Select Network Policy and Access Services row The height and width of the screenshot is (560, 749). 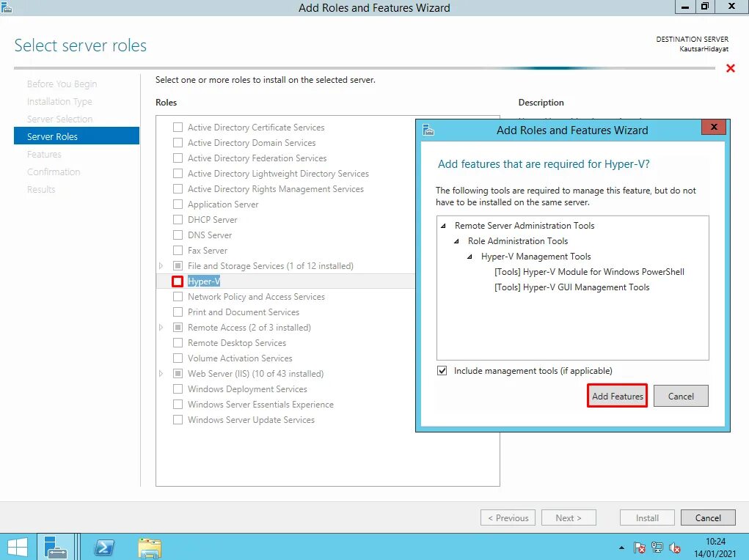pyautogui.click(x=256, y=296)
